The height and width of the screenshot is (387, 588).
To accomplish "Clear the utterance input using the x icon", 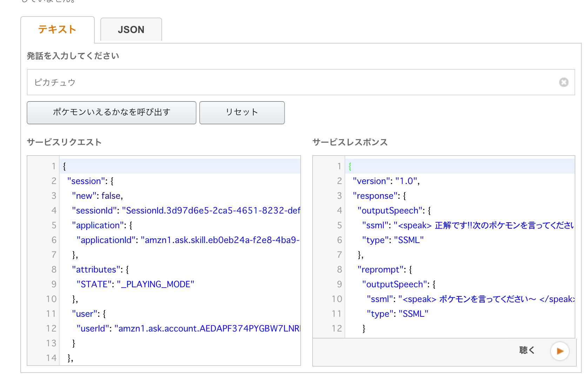I will tap(564, 82).
